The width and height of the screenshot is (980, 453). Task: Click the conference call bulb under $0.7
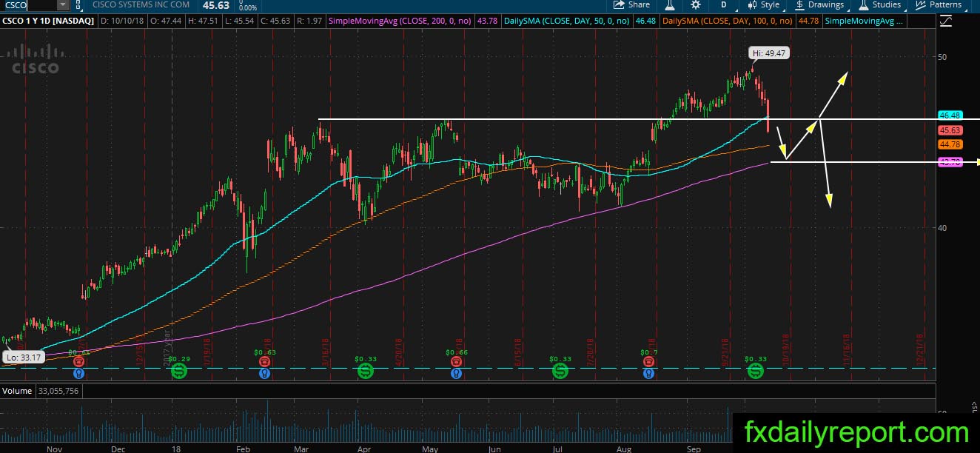coord(649,374)
